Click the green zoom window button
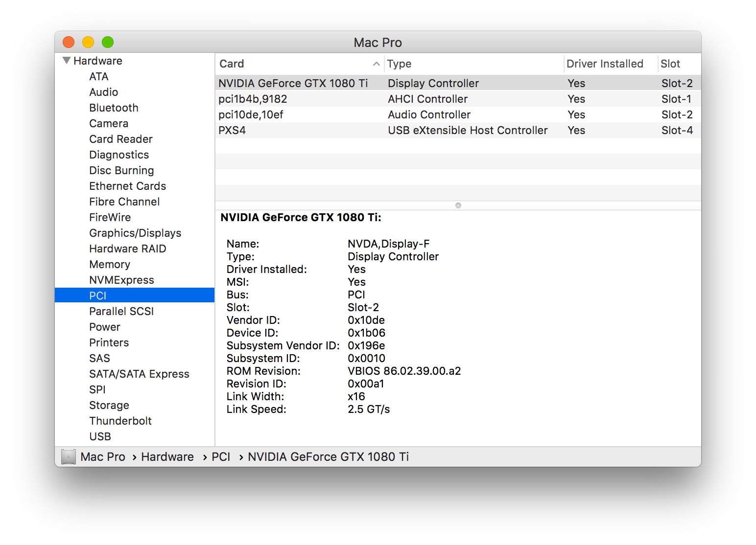This screenshot has width=756, height=545. [x=108, y=43]
